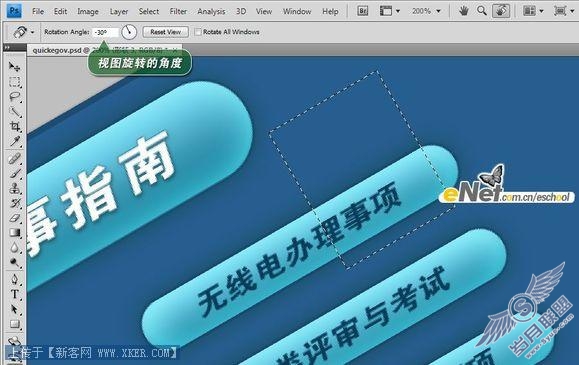Expand the Arrange Documents dropdown
Viewport: 579px width, 365px height.
534,11
